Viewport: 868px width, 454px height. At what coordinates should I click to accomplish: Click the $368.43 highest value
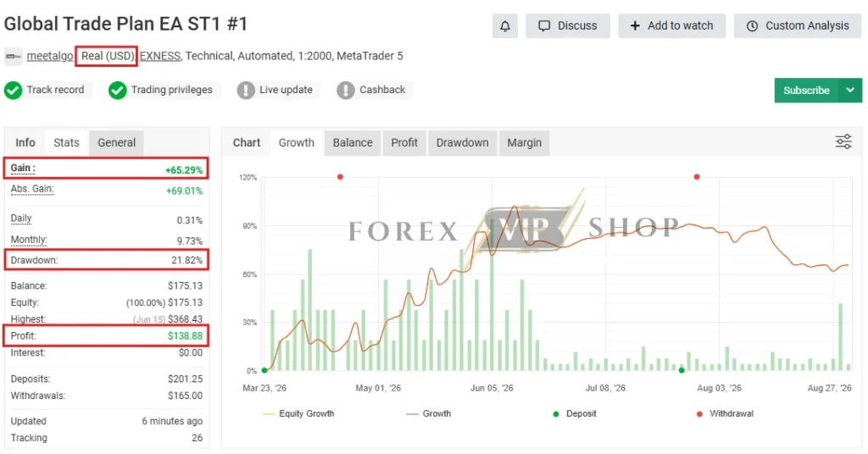coord(185,319)
